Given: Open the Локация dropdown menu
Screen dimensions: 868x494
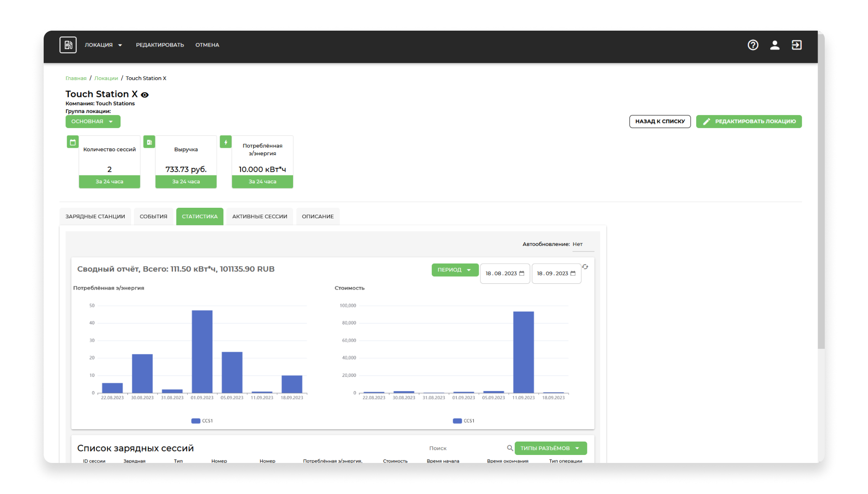Looking at the screenshot, I should pos(103,45).
